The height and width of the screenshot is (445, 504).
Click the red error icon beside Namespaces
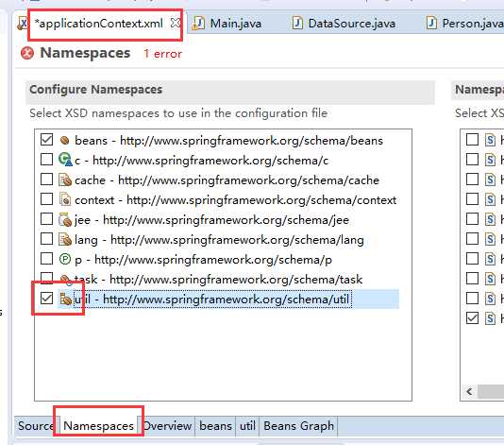[x=27, y=53]
